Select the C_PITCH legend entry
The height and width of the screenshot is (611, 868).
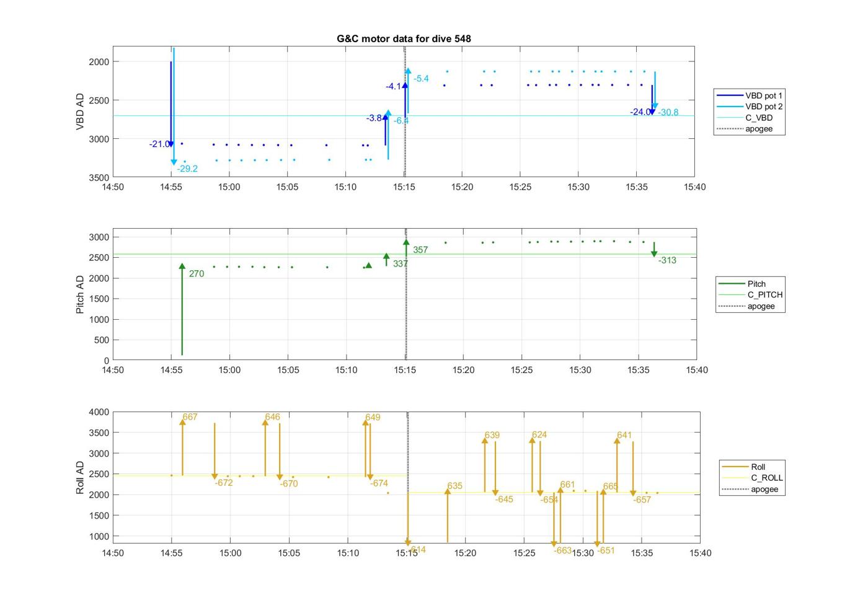pyautogui.click(x=750, y=295)
